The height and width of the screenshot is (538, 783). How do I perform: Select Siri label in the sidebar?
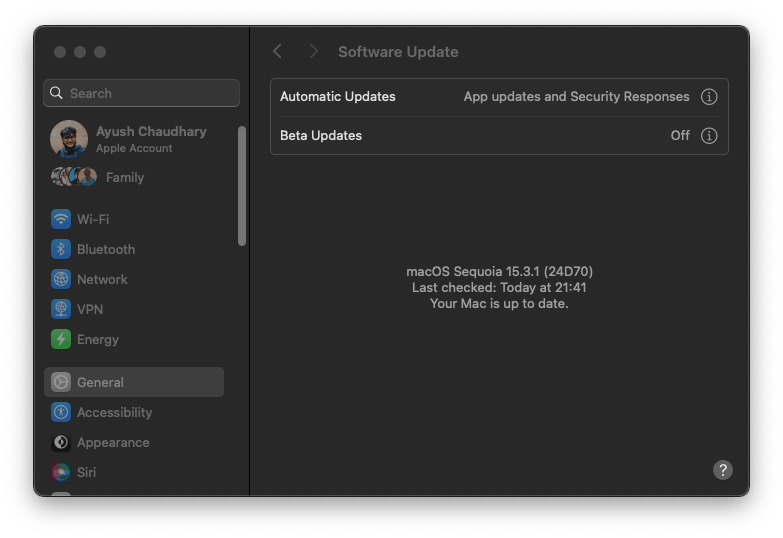click(86, 472)
